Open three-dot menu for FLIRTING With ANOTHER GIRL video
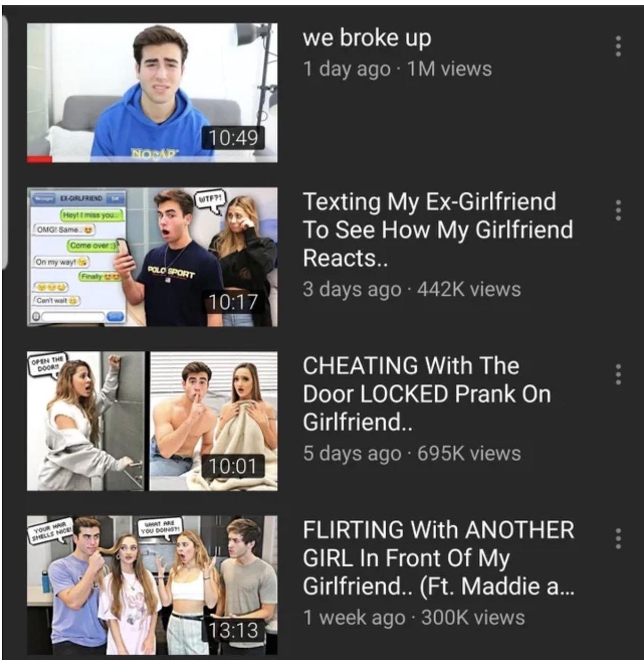The image size is (644, 660). [x=618, y=538]
